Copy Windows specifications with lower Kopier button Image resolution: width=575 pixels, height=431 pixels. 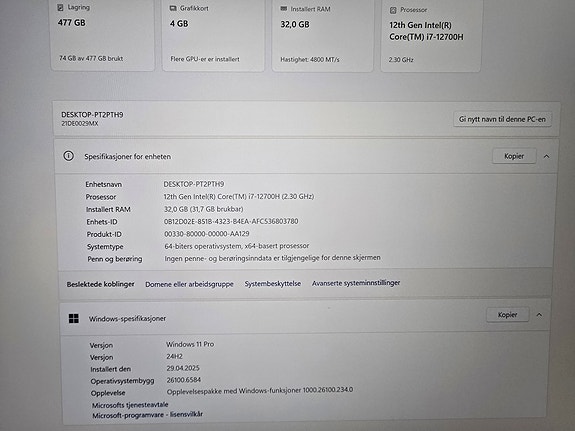coord(508,315)
